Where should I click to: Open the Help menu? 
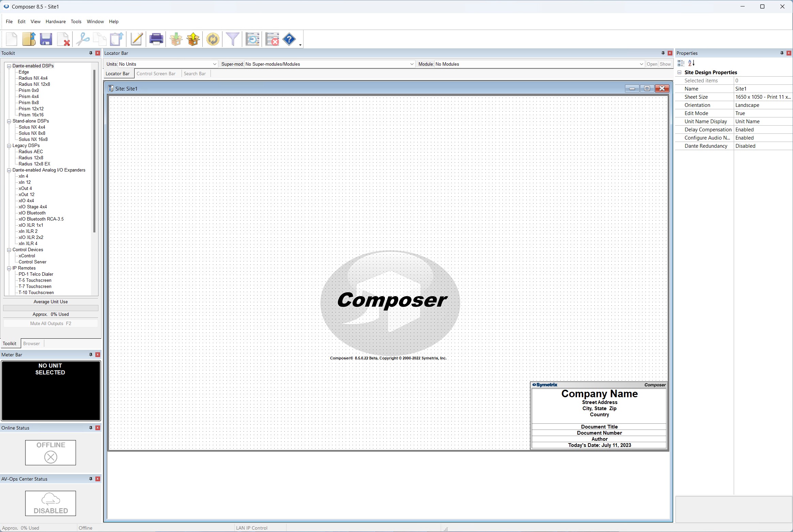pos(114,21)
